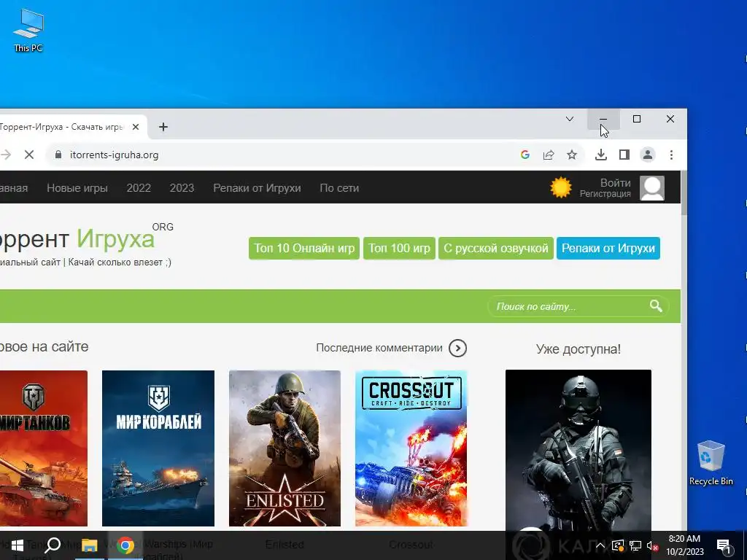Open the Мир кораблей game cover
The width and height of the screenshot is (747, 560).
coord(158,448)
